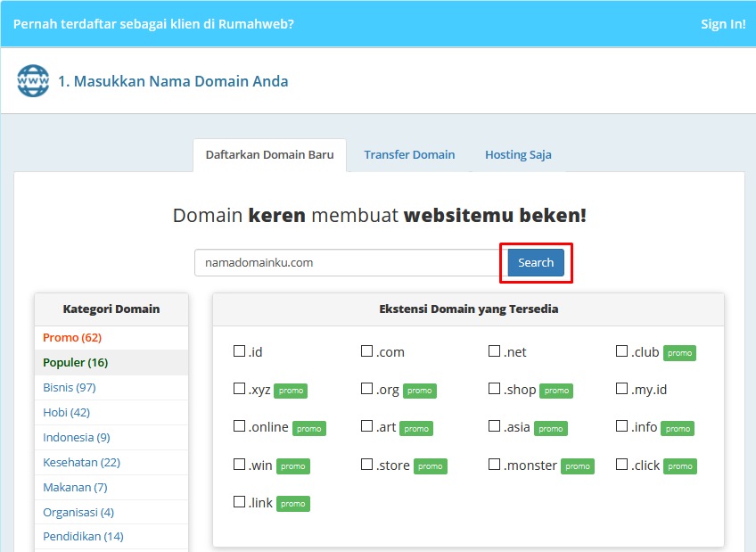Click the promo badge next to .monster

pyautogui.click(x=577, y=465)
